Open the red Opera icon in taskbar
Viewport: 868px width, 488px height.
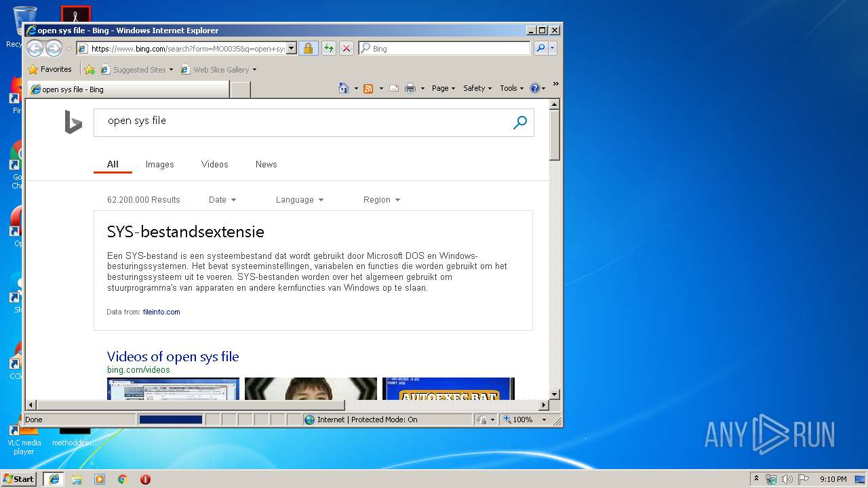click(x=145, y=479)
